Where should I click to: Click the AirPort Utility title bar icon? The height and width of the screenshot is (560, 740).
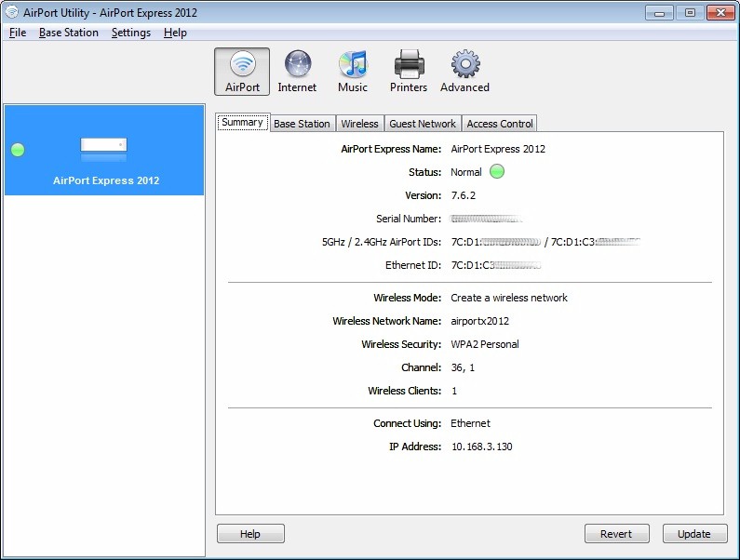[12, 12]
